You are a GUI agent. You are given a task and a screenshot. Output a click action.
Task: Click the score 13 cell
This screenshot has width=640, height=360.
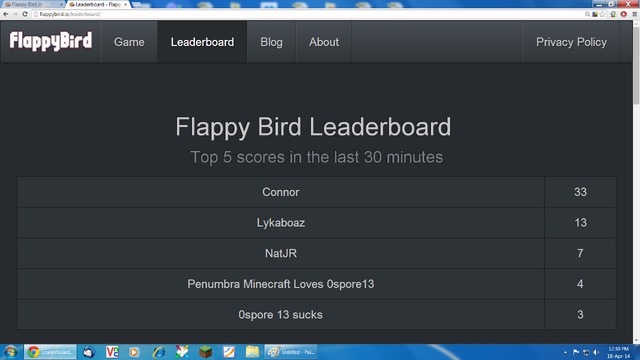580,223
